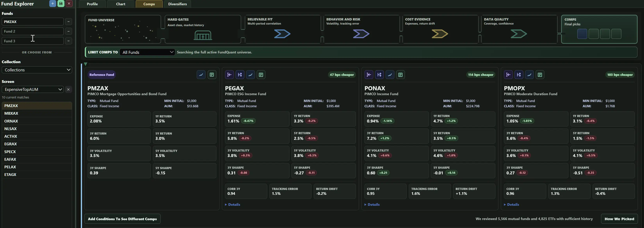Click the minus button next to Fund 2
Image resolution: width=644 pixels, height=228 pixels.
(x=69, y=31)
